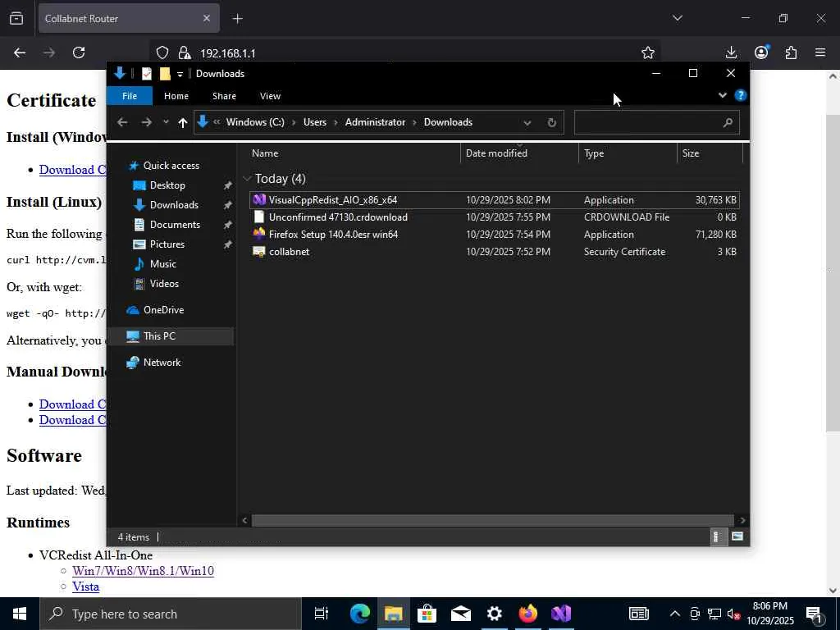Image resolution: width=840 pixels, height=630 pixels.
Task: Go up one folder level
Action: pyautogui.click(x=183, y=123)
